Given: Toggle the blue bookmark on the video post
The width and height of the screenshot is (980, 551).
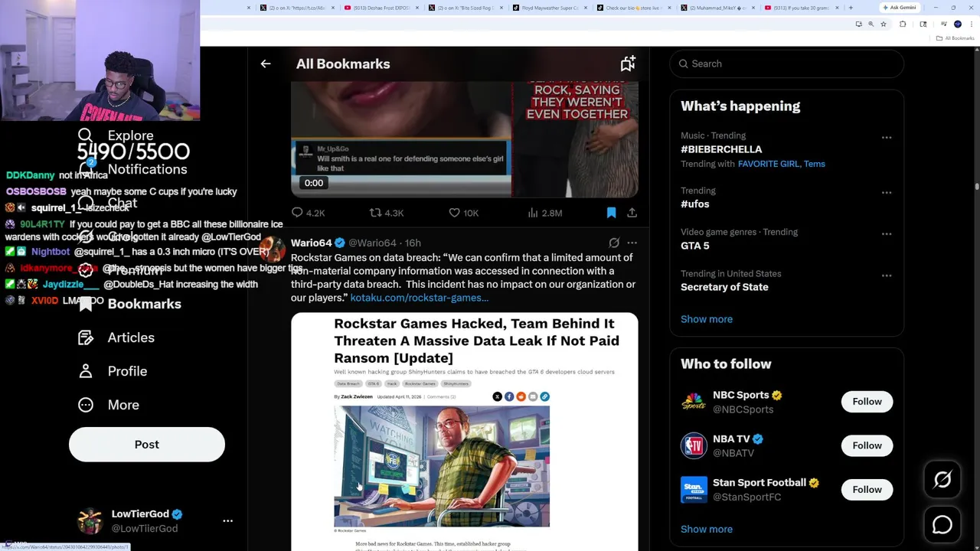Looking at the screenshot, I should [x=611, y=213].
